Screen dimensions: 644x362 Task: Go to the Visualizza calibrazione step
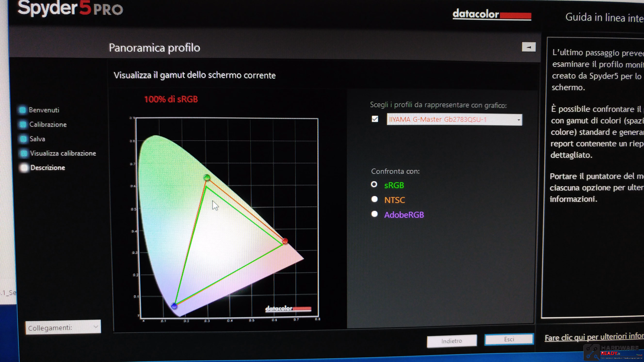[x=63, y=153]
